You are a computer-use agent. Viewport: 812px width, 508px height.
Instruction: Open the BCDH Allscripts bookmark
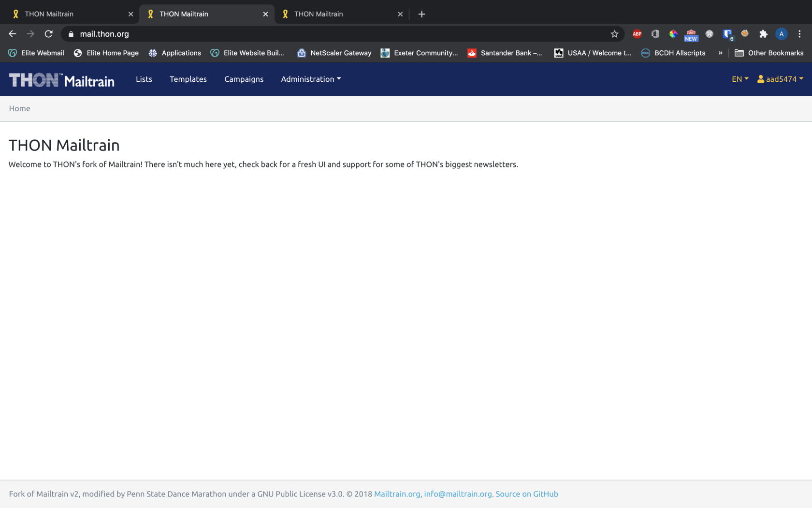click(x=673, y=53)
